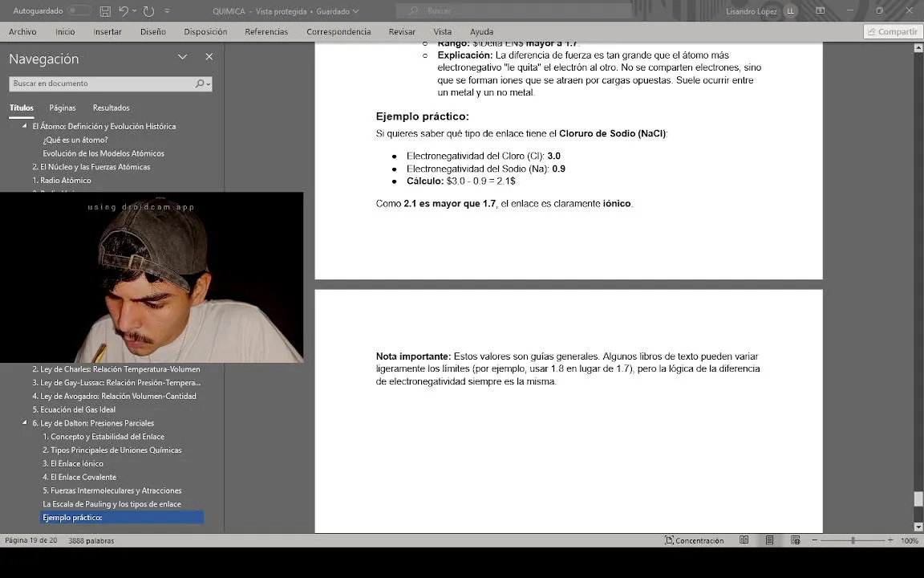Go to 2. El Núcleo y las Fuerzas Atómicas
Screen dimensions: 924x578
pos(91,167)
